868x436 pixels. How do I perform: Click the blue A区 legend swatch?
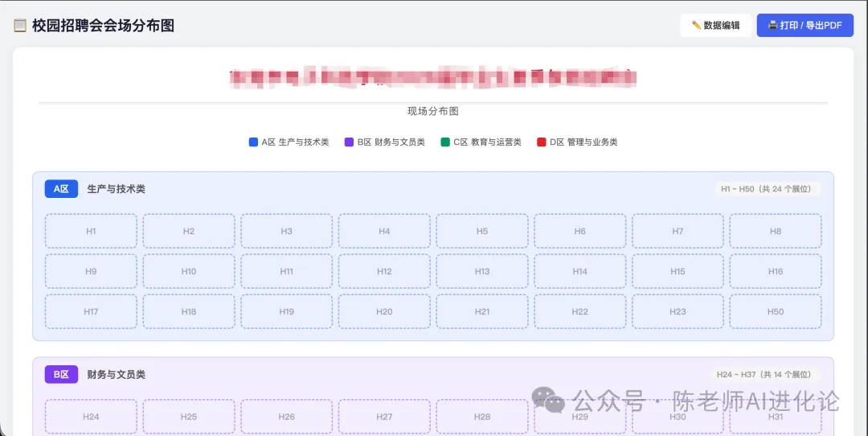click(x=253, y=142)
